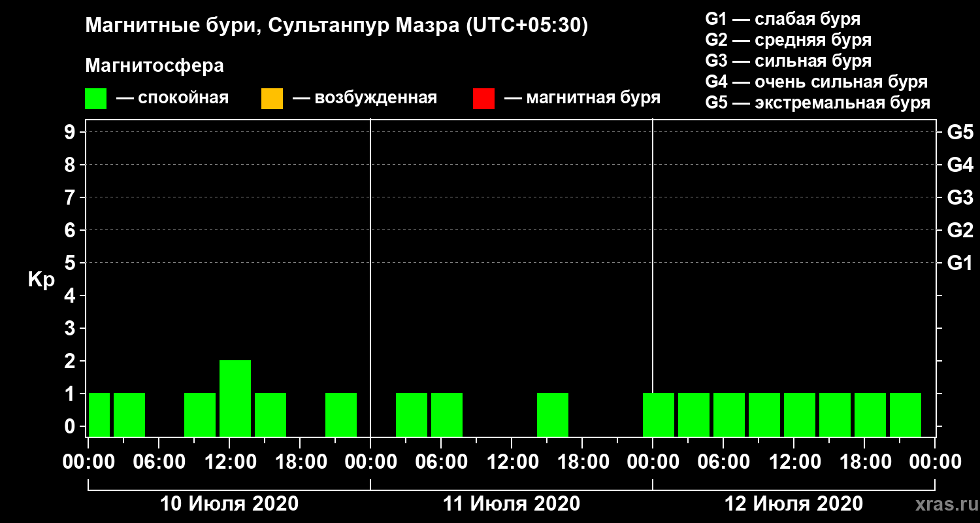Click 'G1 — слабая буря' legend line
980x523 pixels.
(x=783, y=18)
